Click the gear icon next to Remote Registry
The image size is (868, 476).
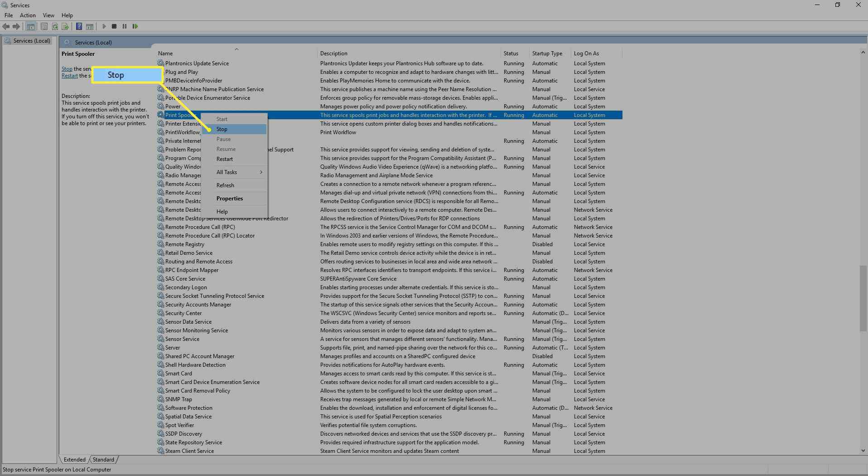[160, 244]
